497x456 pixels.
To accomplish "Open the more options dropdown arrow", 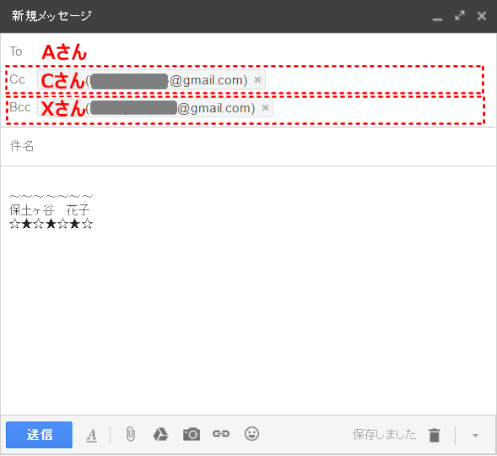I will point(475,435).
